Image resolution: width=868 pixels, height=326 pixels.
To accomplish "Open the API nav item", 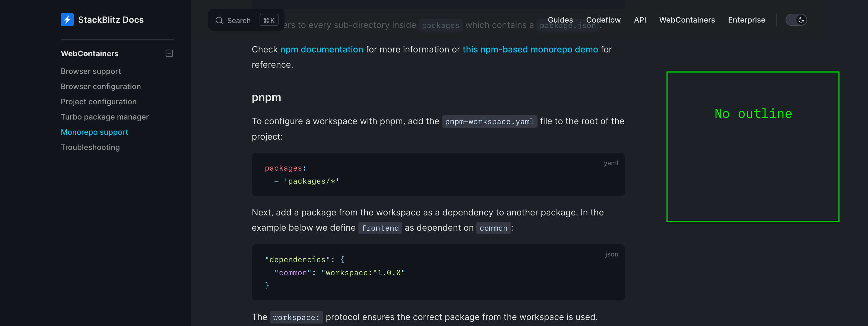I will coord(640,20).
